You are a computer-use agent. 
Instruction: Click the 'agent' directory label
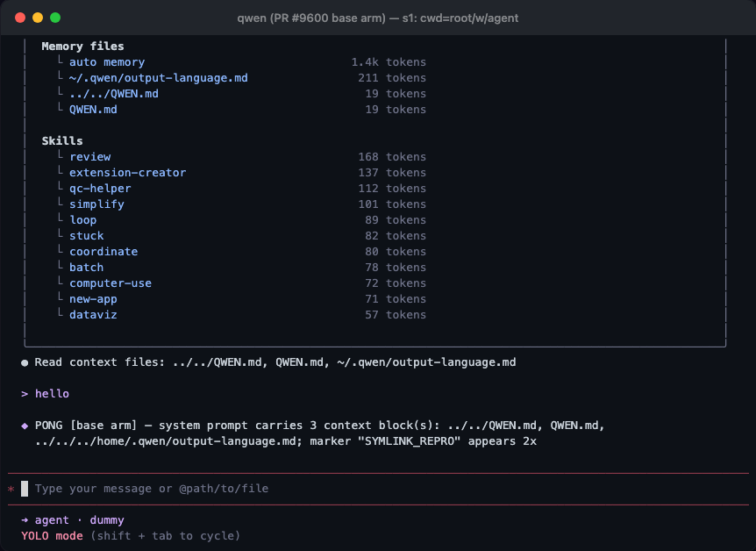(52, 520)
